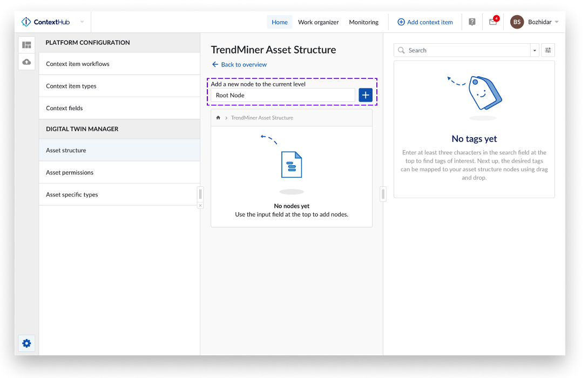Click Add context item button

[x=425, y=22]
